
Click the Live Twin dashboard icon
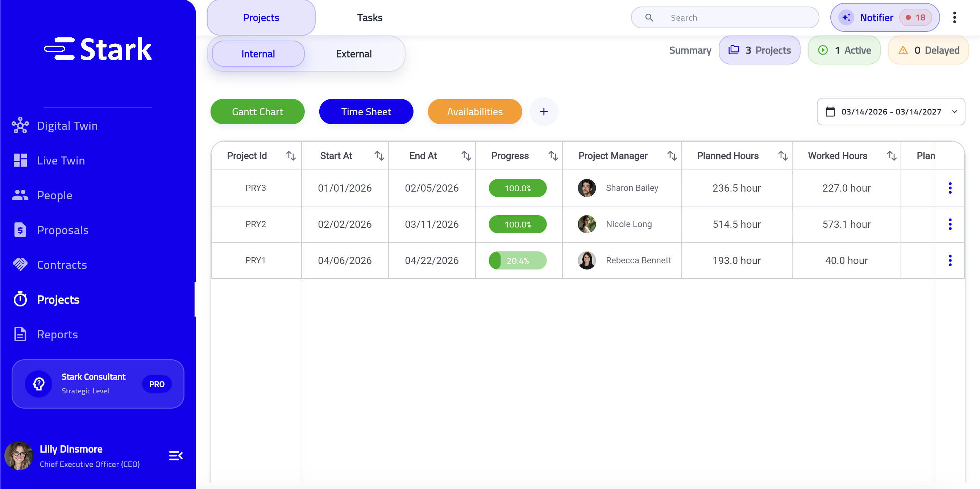click(20, 160)
